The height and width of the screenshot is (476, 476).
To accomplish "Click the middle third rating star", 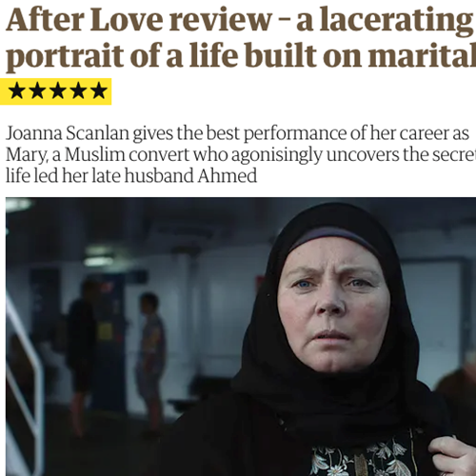I will pos(58,90).
